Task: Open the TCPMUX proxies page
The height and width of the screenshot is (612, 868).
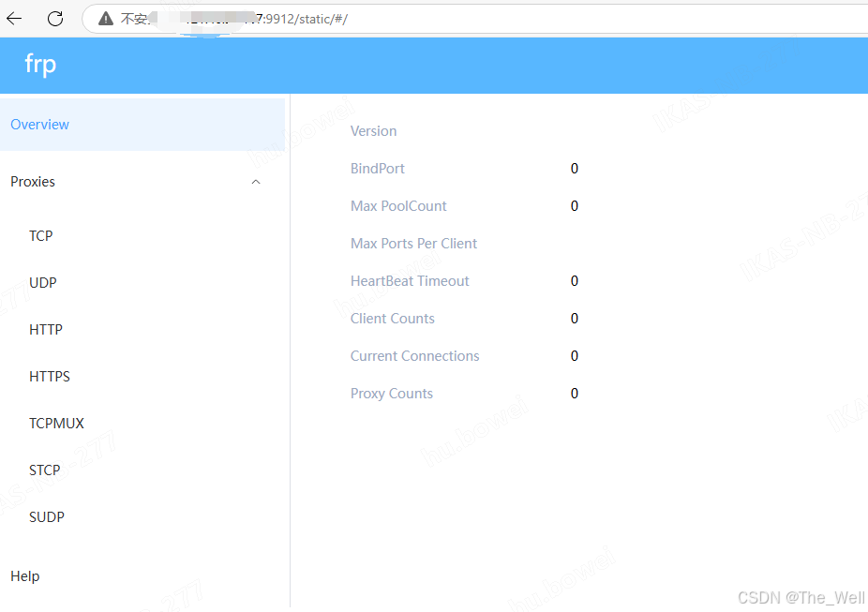Action: 56,424
